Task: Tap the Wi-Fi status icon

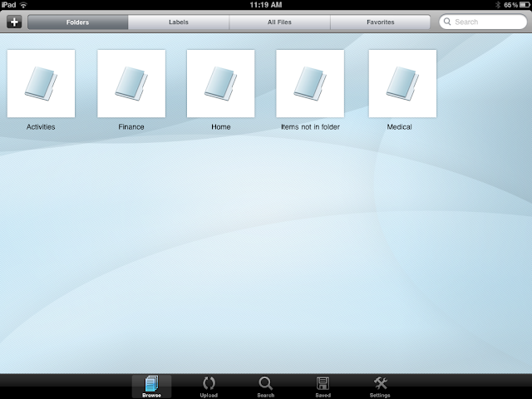Action: 23,5
